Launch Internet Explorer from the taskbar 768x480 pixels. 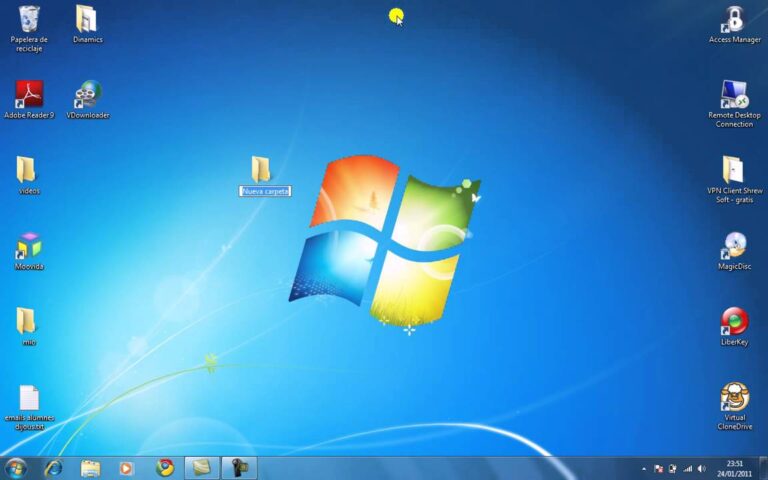pyautogui.click(x=53, y=467)
